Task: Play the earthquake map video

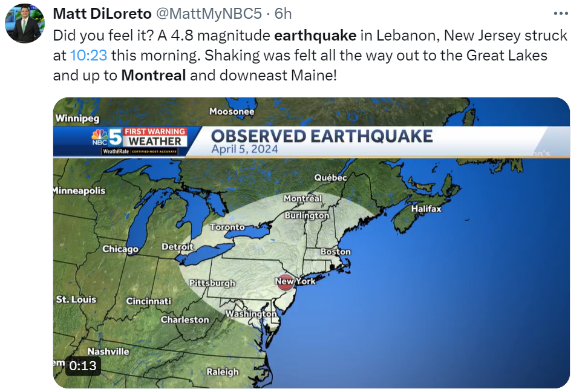Action: 311,243
